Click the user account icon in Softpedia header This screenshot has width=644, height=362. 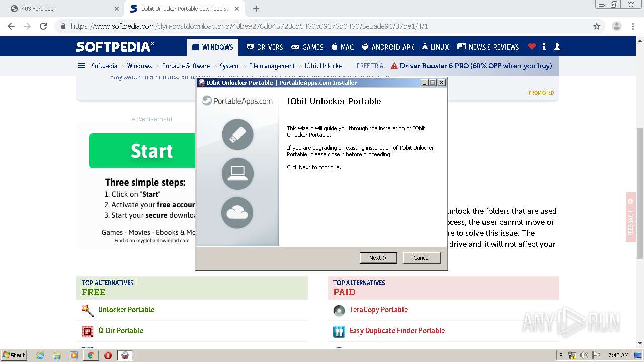(557, 46)
